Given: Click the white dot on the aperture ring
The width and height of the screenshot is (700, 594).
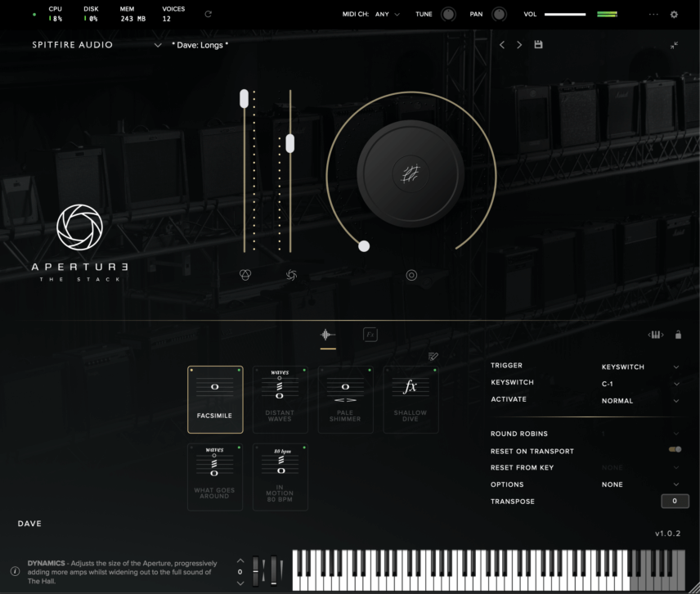Looking at the screenshot, I should coord(364,246).
